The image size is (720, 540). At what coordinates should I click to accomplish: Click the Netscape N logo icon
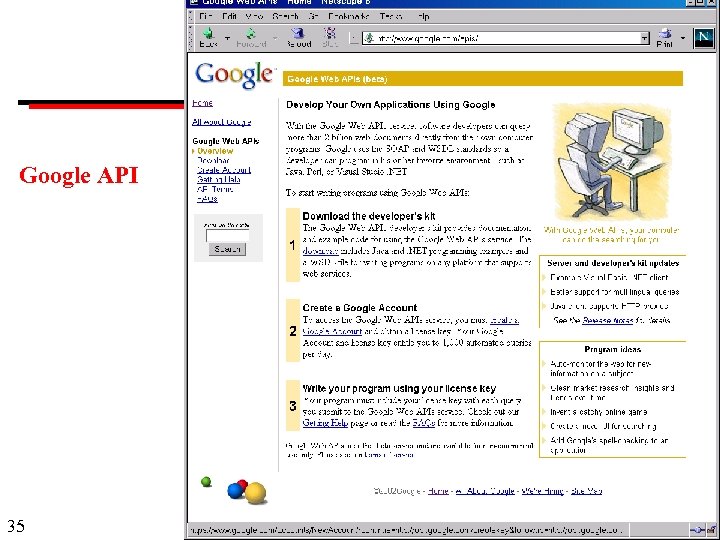point(704,38)
